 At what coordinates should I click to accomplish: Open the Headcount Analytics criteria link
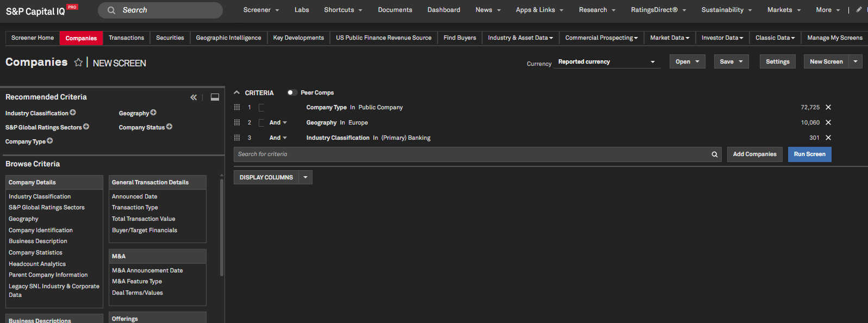point(37,264)
